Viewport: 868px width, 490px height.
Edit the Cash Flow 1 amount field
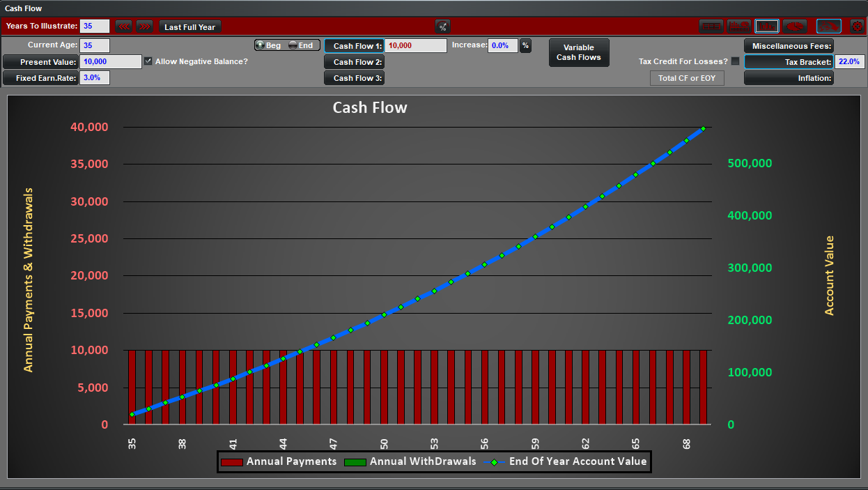pos(416,45)
